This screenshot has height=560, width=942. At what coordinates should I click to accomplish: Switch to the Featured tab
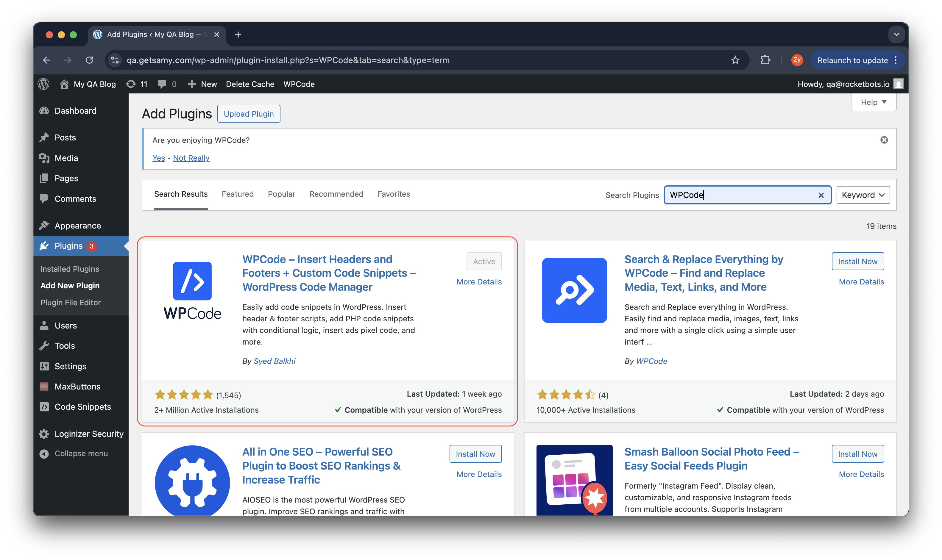pos(238,194)
